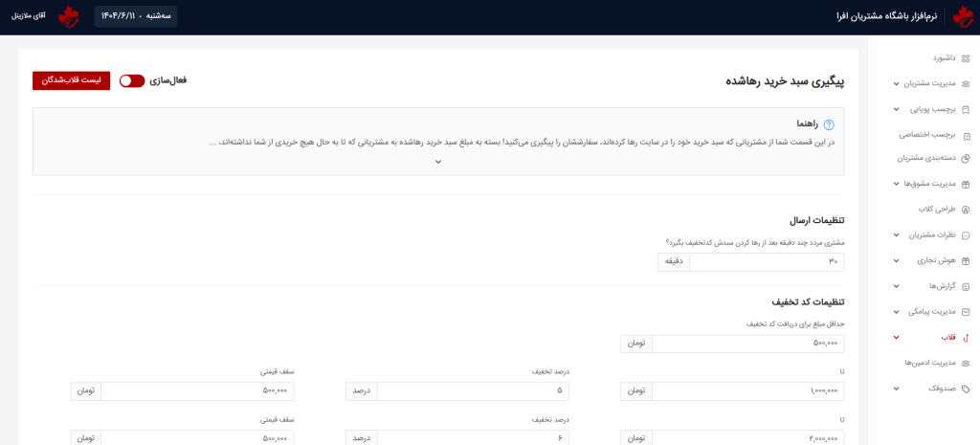The image size is (980, 445).
Task: Click the داشبورد dashboard icon in sidebar
Action: point(965,58)
